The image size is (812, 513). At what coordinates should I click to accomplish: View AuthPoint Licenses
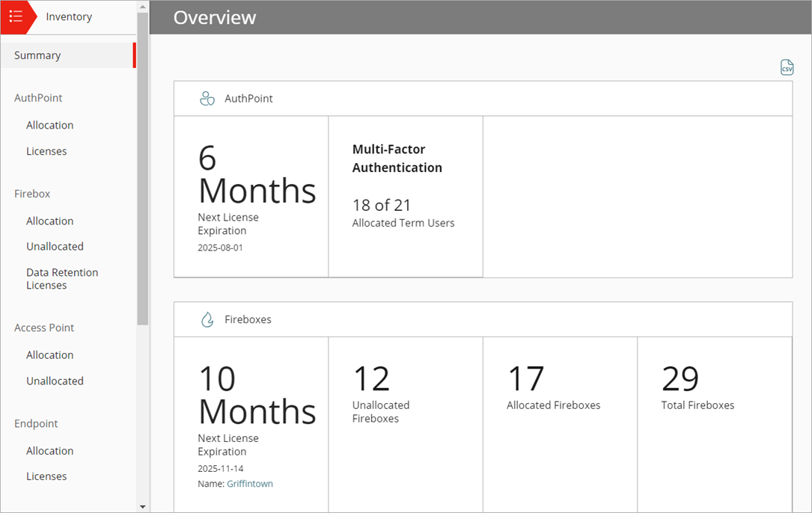(46, 151)
